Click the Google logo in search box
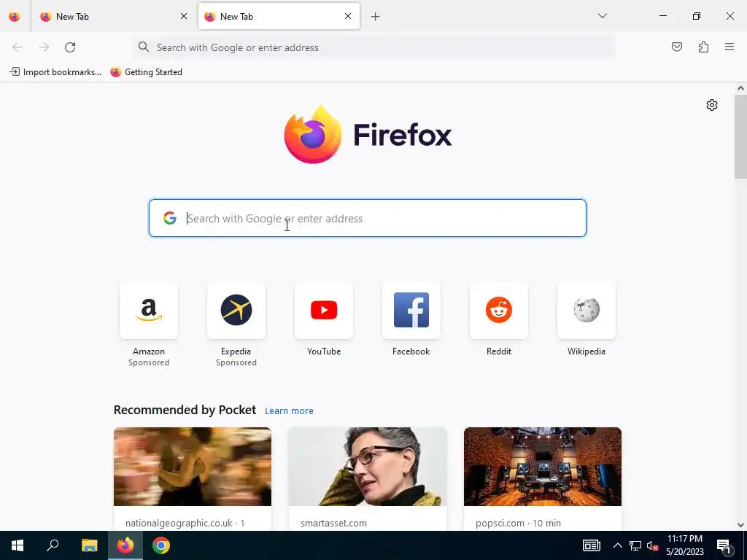Viewport: 747px width, 560px height. (x=169, y=218)
